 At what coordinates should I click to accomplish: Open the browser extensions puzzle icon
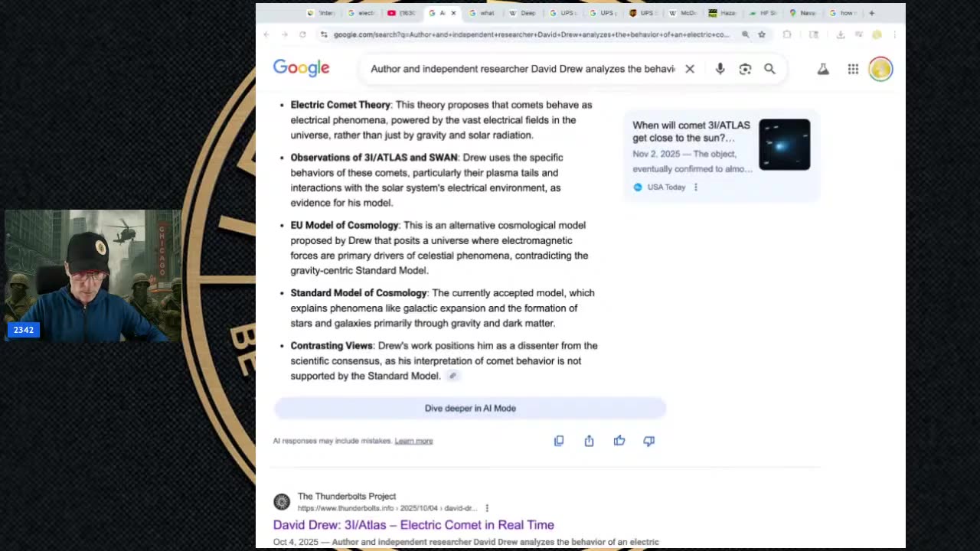(x=787, y=34)
